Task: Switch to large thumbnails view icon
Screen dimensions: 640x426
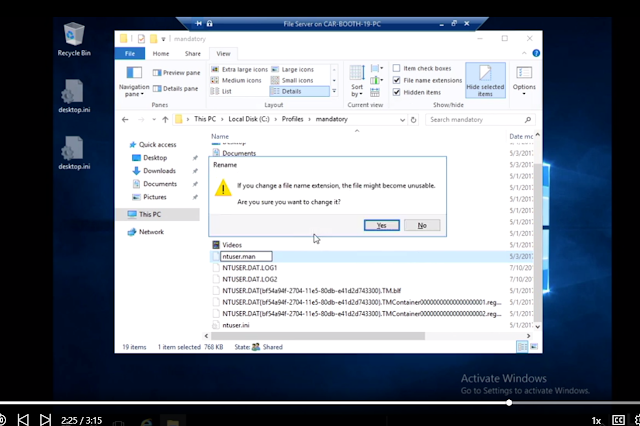Action: point(534,347)
